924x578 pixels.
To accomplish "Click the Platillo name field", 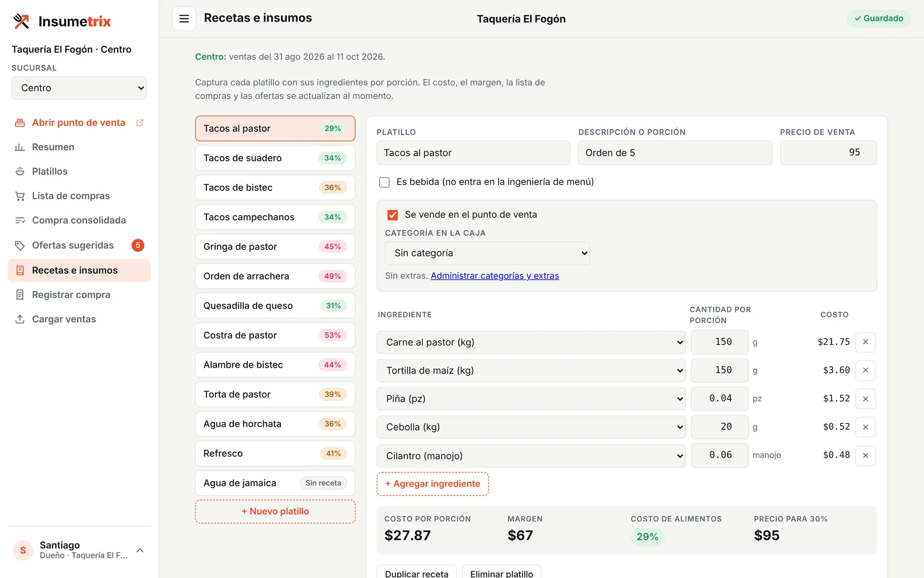I will [473, 153].
